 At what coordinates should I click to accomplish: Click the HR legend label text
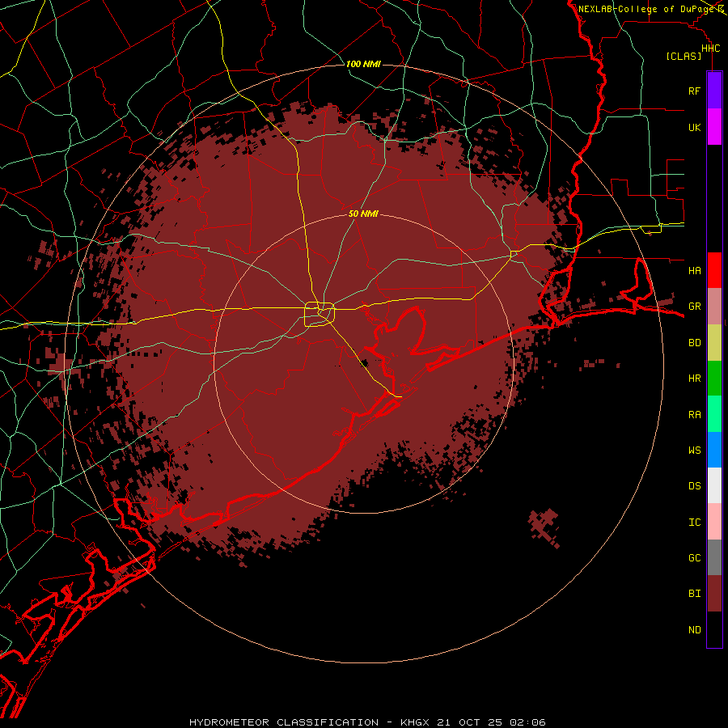click(694, 379)
